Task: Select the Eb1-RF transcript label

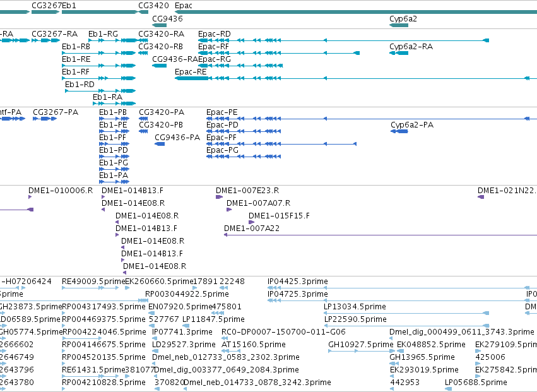Action: coord(75,72)
